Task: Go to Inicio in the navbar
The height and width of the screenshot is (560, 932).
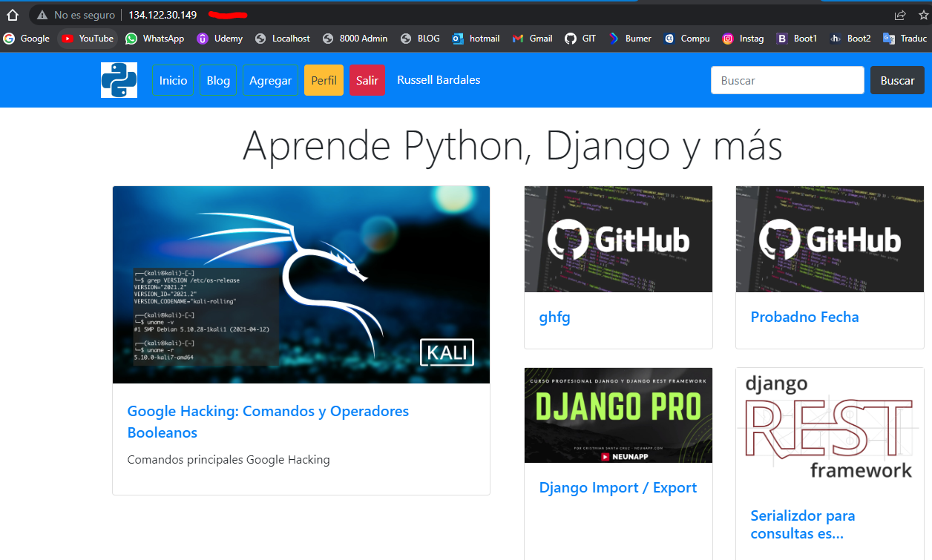Action: tap(173, 81)
